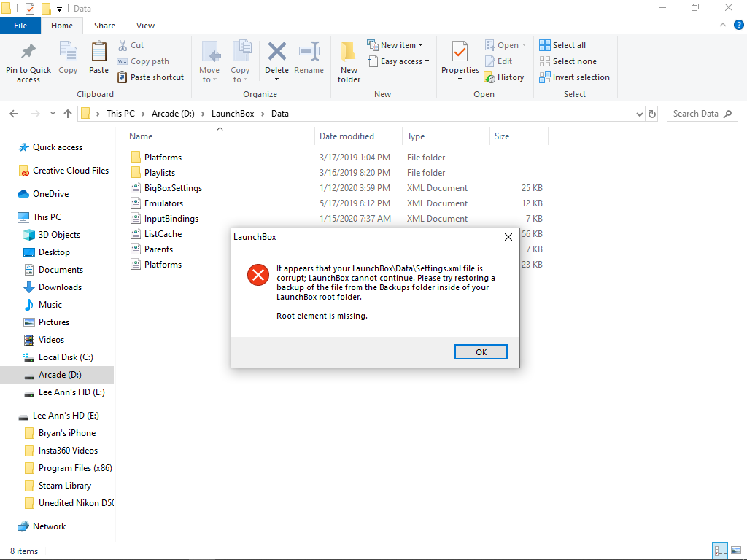Sort by the Size column header
Image resolution: width=747 pixels, height=560 pixels.
502,136
